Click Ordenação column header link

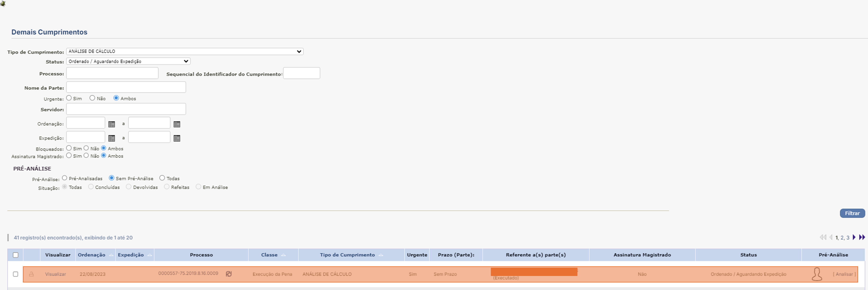[x=92, y=255]
